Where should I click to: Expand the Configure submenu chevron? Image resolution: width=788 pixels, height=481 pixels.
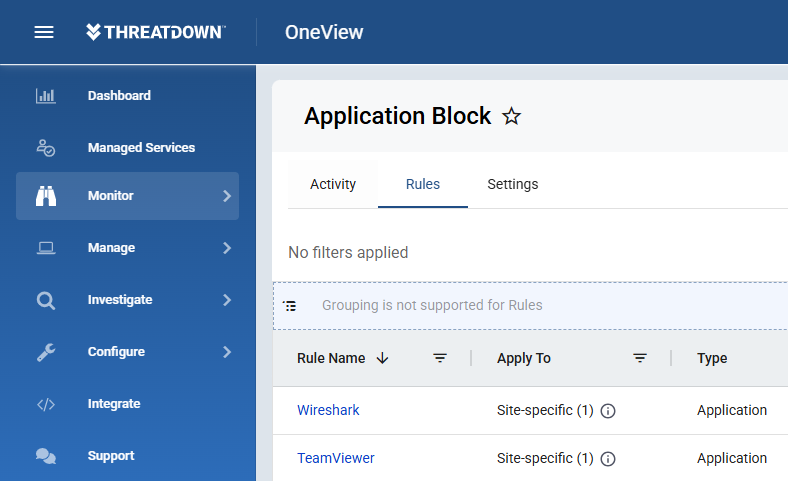coord(227,352)
